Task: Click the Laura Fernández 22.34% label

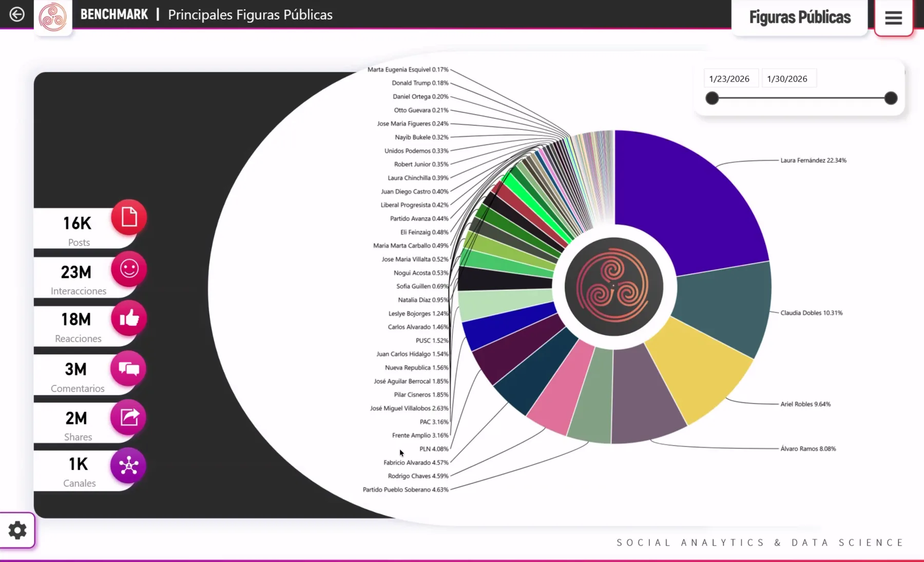Action: pos(813,160)
